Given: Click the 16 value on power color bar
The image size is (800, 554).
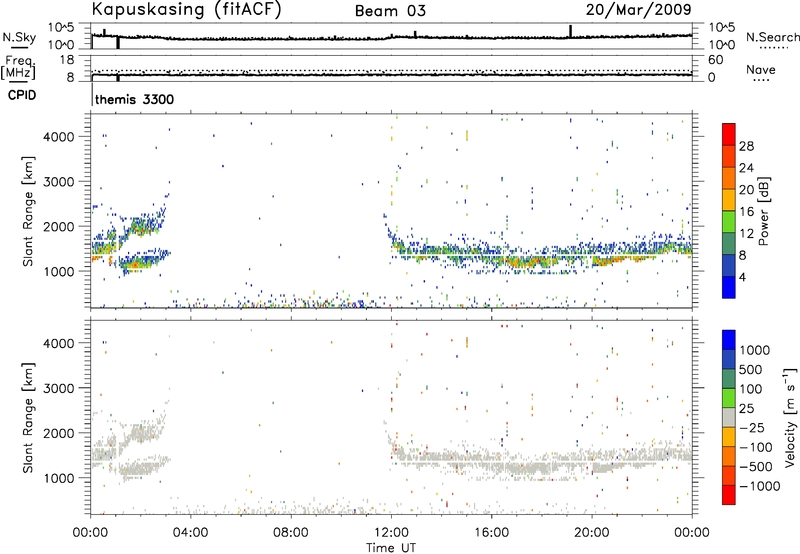Looking at the screenshot, I should [x=746, y=212].
